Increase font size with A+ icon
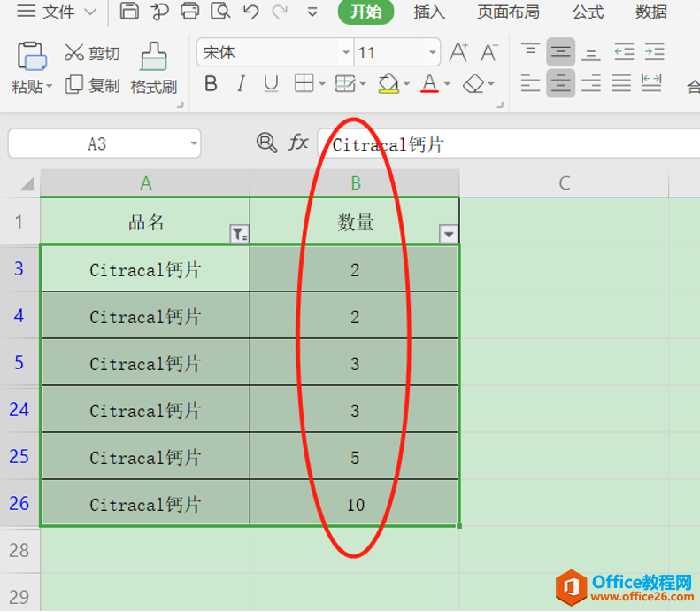The image size is (700, 612). 458,52
